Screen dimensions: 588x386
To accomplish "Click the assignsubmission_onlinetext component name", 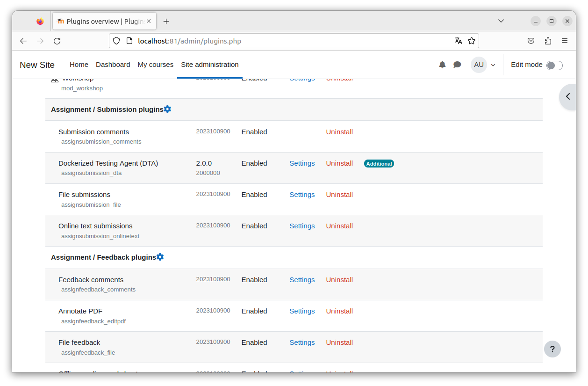I will point(100,236).
